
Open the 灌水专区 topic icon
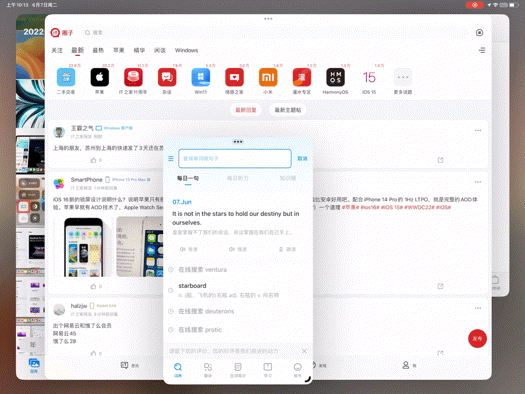point(302,77)
